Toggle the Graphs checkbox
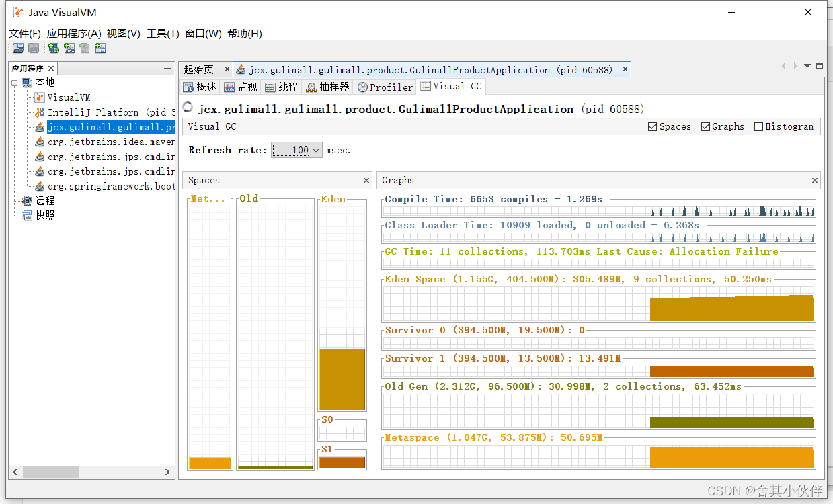Screen dimensions: 833x504 tap(705, 126)
